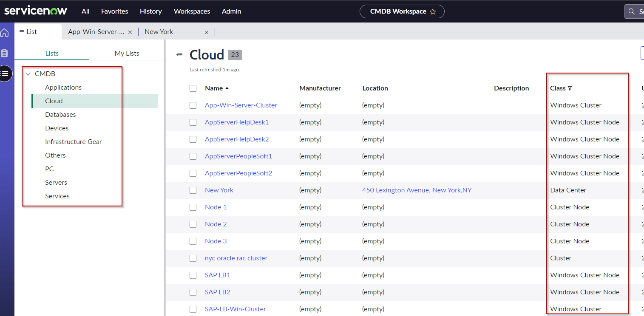Open the Workspaces menu
Image resolution: width=644 pixels, height=316 pixels.
(x=192, y=11)
